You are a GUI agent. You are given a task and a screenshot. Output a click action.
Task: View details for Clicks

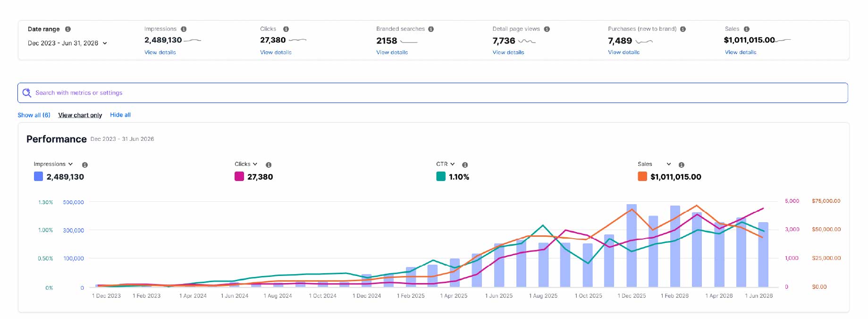point(276,52)
